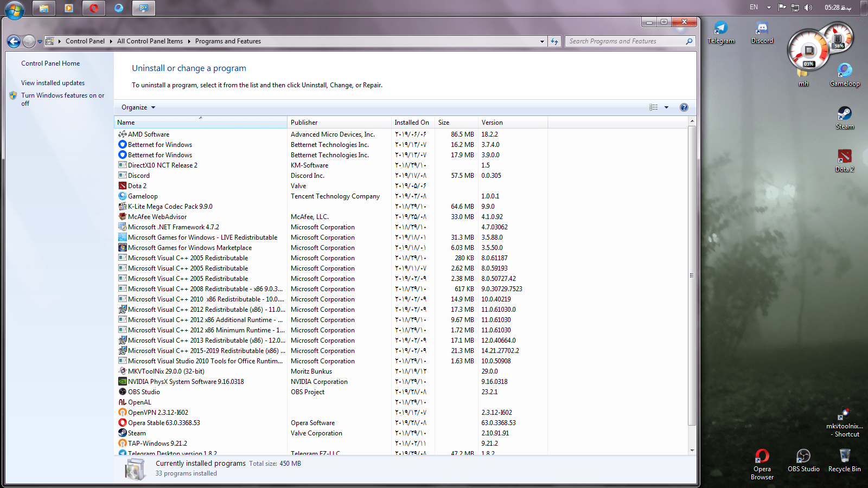Image resolution: width=868 pixels, height=488 pixels.
Task: Open the Organize dropdown menu
Action: pos(138,107)
